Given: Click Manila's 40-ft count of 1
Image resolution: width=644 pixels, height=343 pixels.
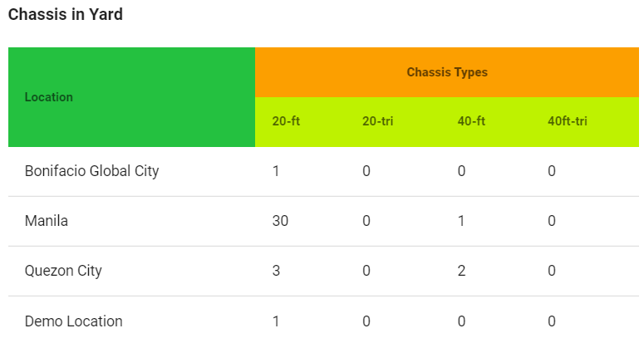Looking at the screenshot, I should (x=461, y=221).
